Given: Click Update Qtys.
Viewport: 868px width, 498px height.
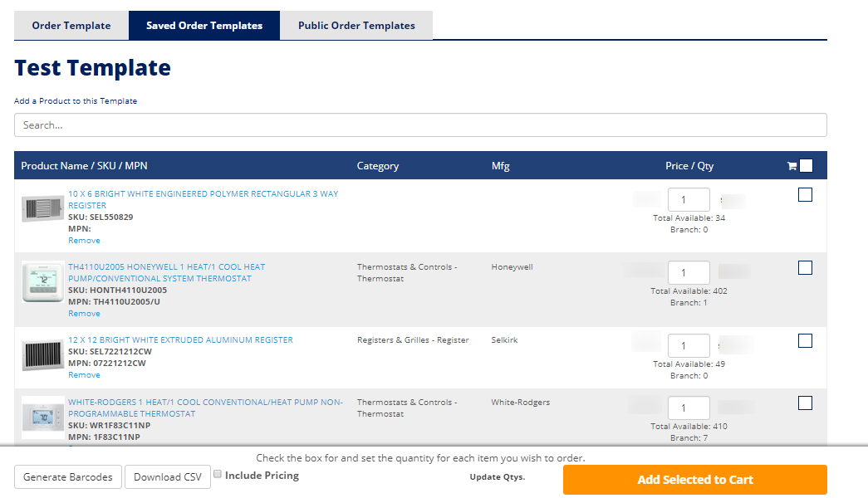Looking at the screenshot, I should point(497,477).
